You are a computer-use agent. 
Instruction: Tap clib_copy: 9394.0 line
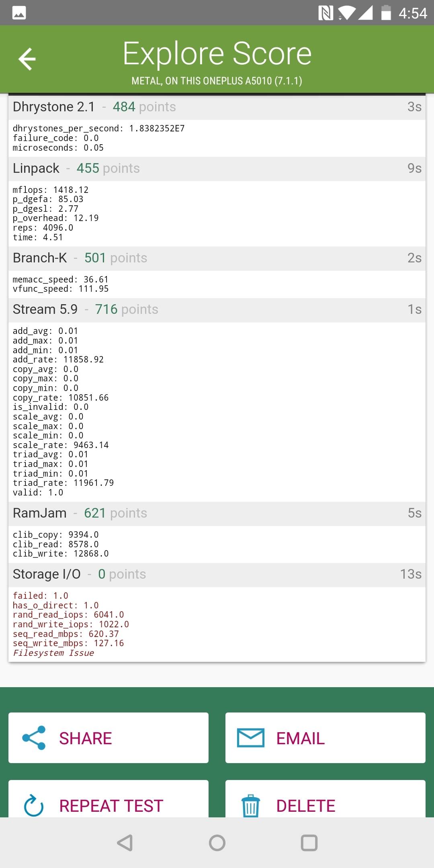click(56, 535)
